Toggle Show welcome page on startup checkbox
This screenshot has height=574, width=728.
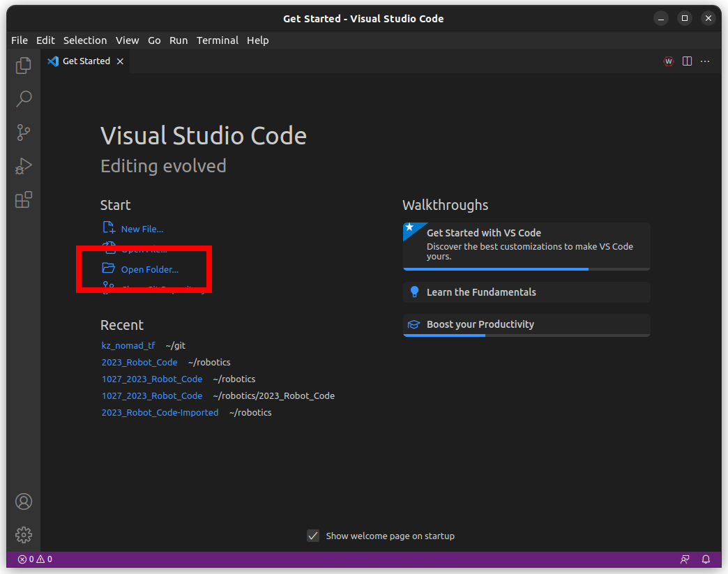coord(313,536)
